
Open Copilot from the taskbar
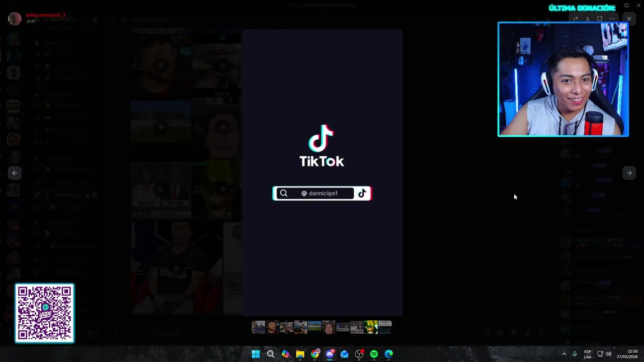pyautogui.click(x=285, y=354)
